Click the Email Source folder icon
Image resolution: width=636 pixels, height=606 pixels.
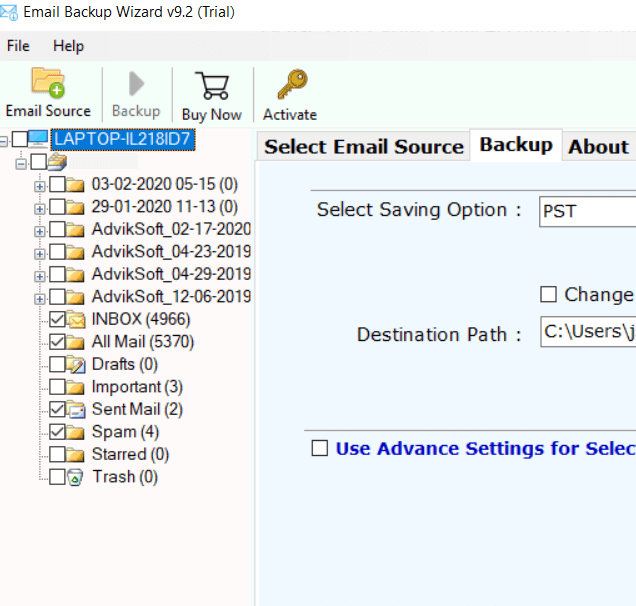48,83
